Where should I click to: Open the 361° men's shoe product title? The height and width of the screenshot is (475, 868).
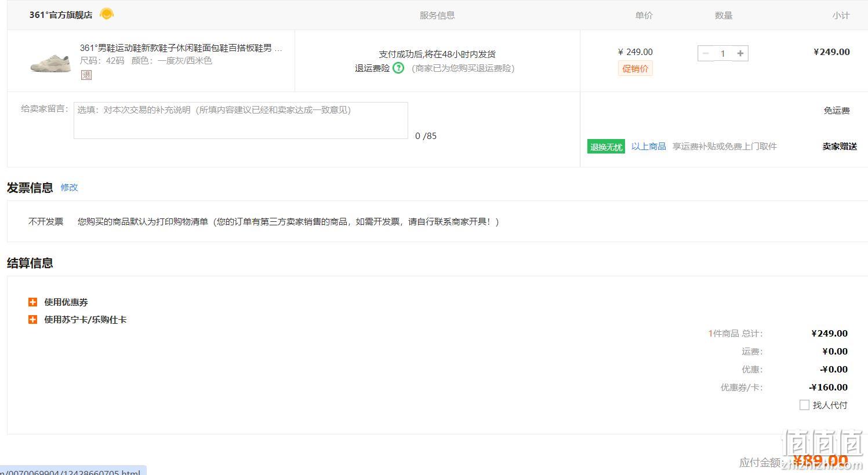tap(181, 48)
